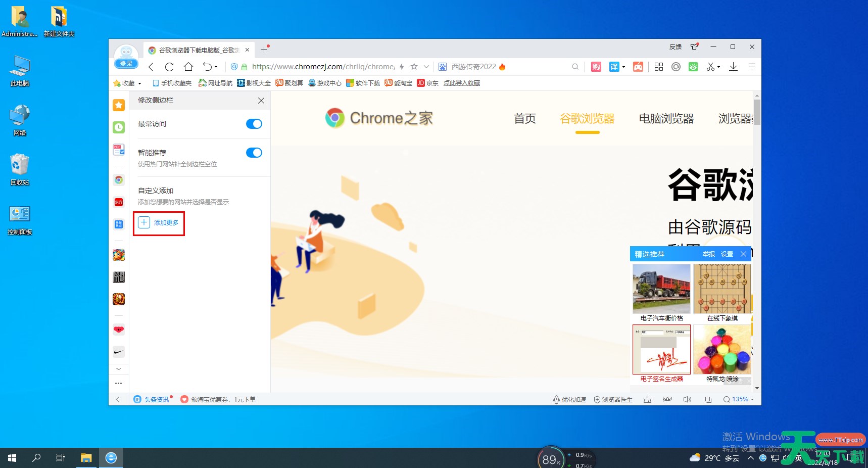Screen dimensions: 868x468
Task: Expand the undo history dropdown arrow
Action: (216, 67)
